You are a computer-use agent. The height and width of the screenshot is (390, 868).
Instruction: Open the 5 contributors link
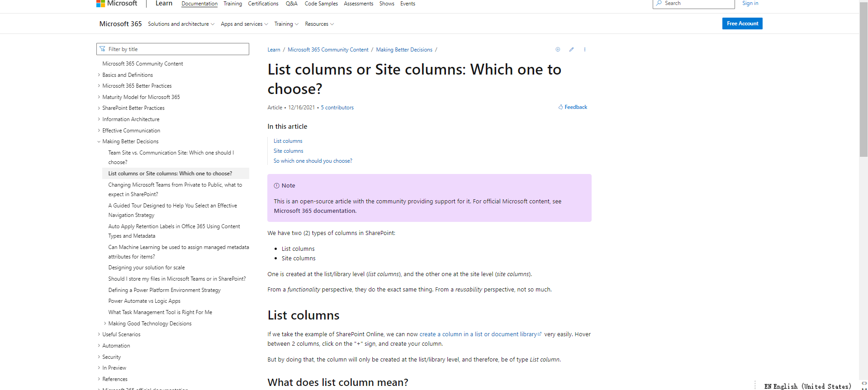pos(337,108)
